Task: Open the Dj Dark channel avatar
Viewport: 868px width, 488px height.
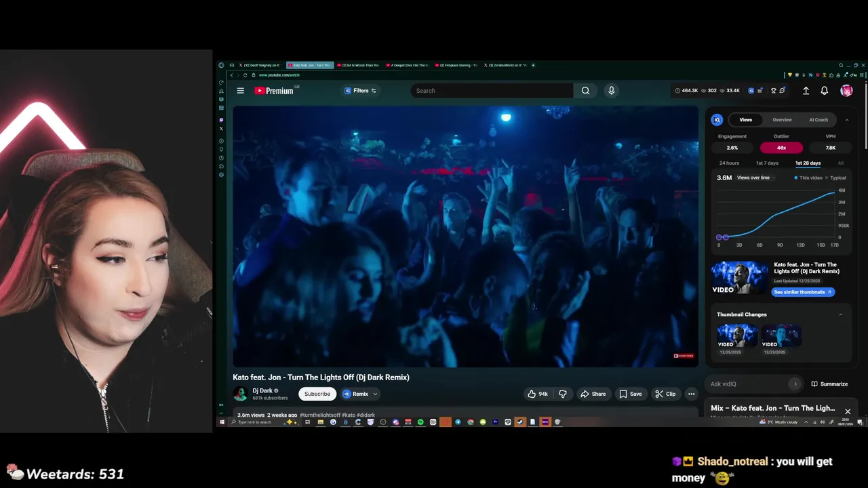Action: tap(240, 394)
